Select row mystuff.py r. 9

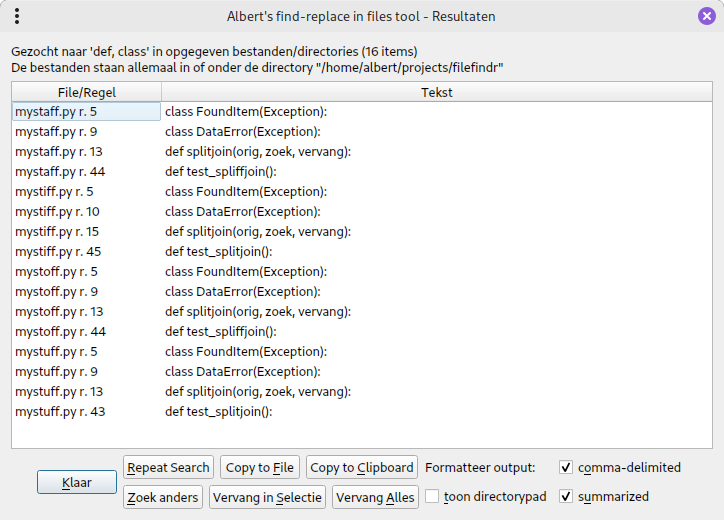click(362, 372)
